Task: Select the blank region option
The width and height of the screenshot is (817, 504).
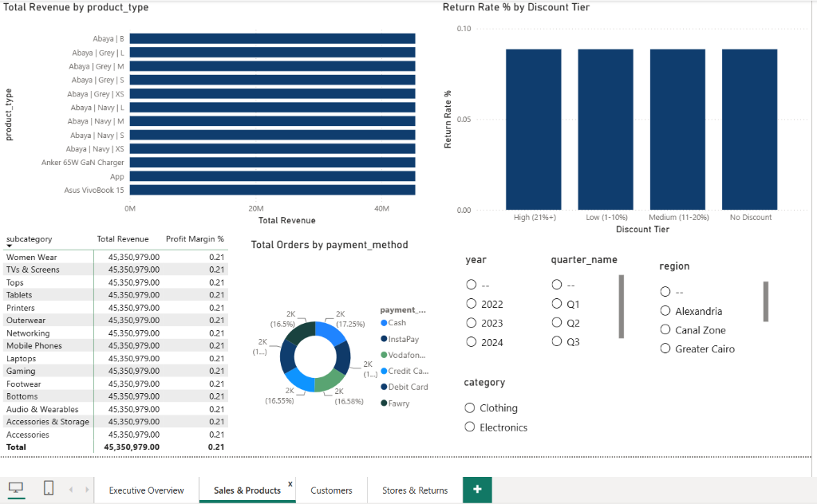Action: [x=665, y=292]
